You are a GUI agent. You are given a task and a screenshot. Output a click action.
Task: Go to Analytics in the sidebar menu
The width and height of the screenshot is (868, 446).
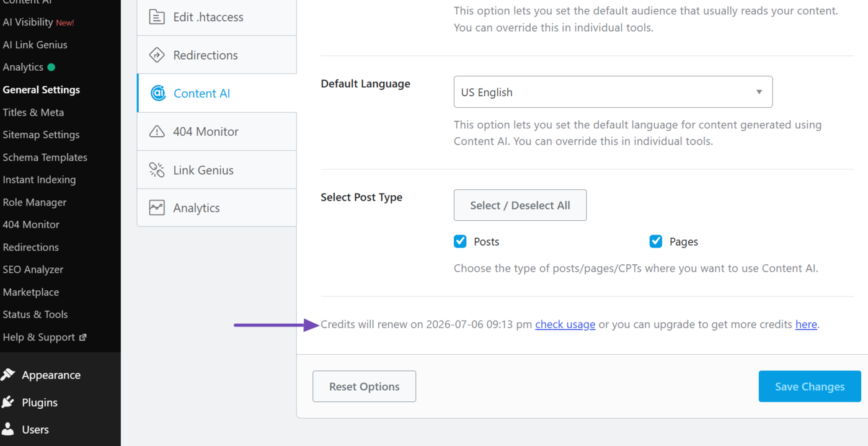tap(23, 67)
